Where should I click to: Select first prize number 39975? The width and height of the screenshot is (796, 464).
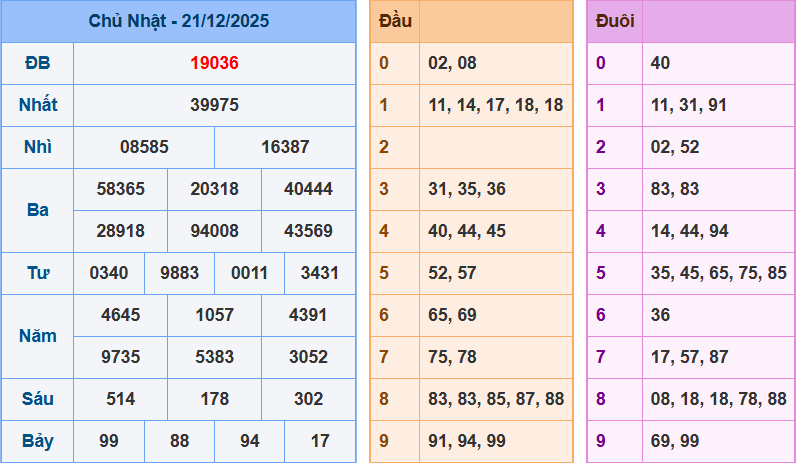pos(214,105)
